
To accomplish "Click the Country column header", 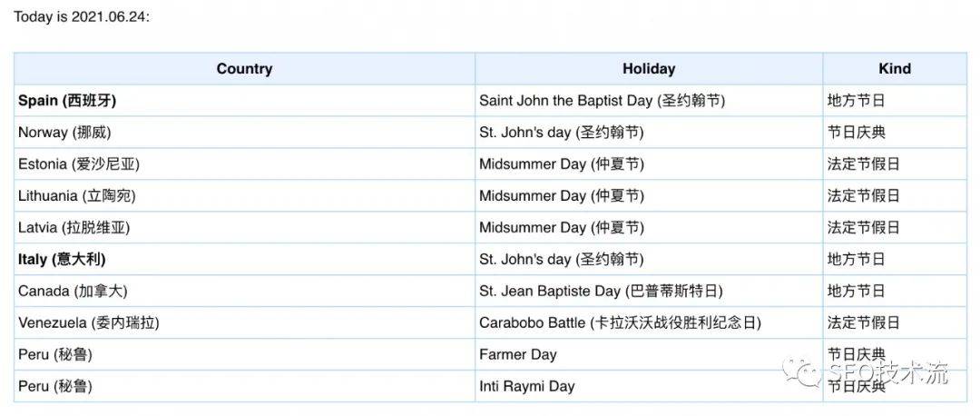I will 244,69.
